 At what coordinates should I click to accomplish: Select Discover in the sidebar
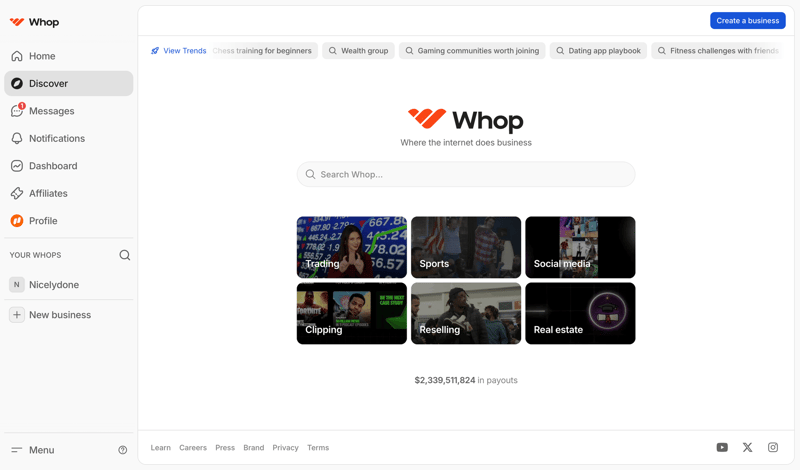pos(68,83)
